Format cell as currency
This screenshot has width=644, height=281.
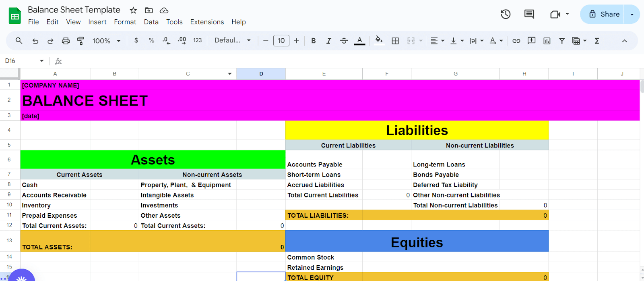point(136,40)
